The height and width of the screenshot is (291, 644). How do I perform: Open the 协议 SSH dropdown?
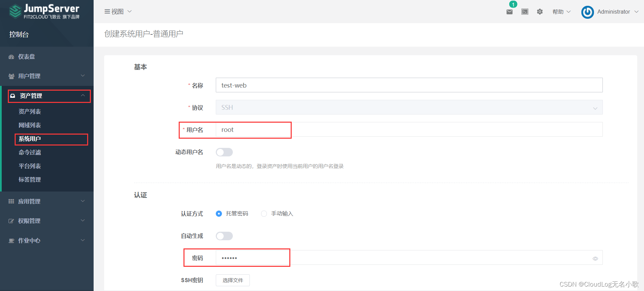pos(409,107)
